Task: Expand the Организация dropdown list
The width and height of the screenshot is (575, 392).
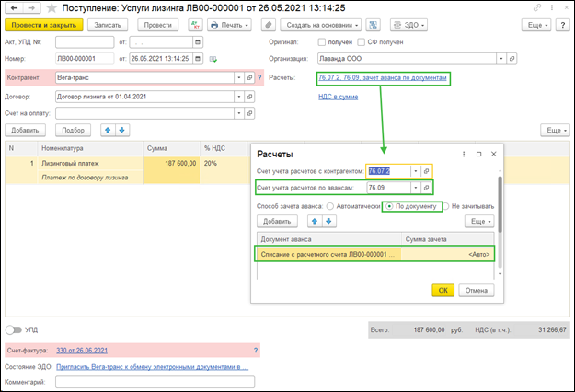Action: pyautogui.click(x=501, y=59)
